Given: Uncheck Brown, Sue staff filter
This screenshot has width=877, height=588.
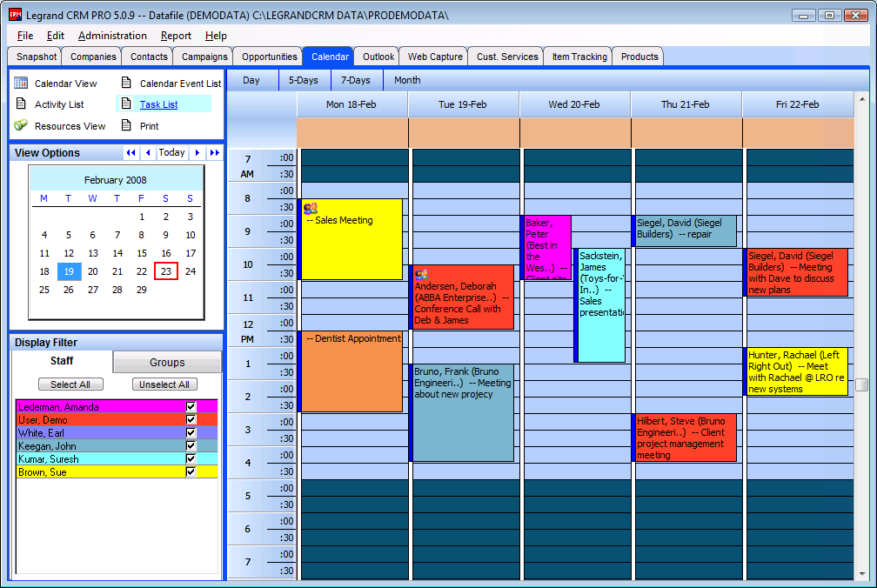Looking at the screenshot, I should pyautogui.click(x=191, y=471).
